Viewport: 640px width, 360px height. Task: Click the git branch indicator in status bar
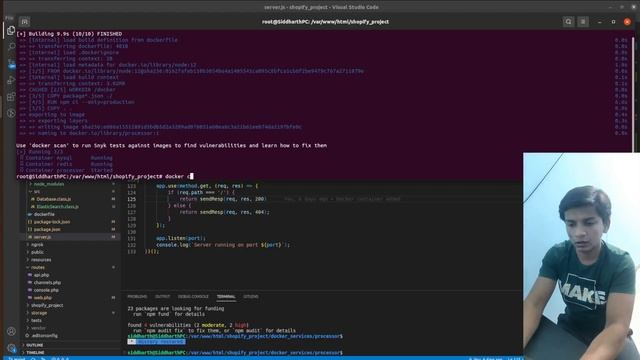17,358
